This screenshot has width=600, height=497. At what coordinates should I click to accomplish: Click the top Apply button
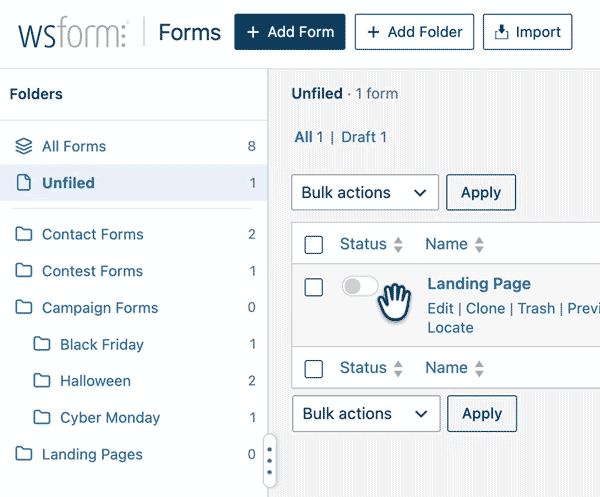coord(481,192)
